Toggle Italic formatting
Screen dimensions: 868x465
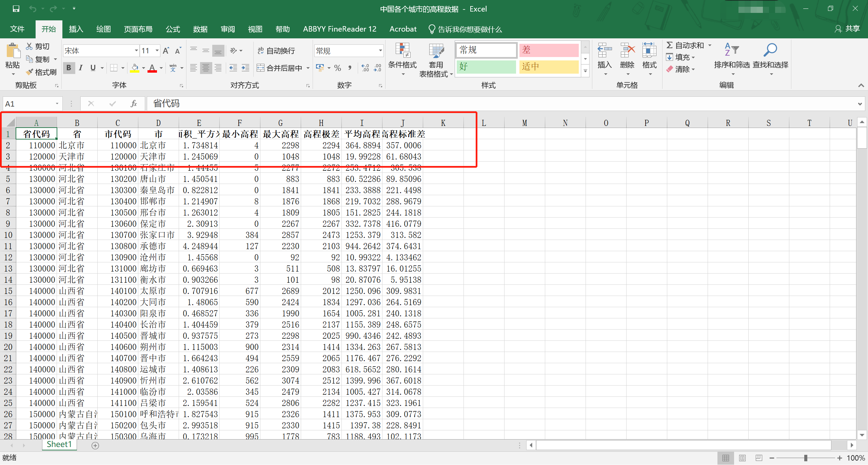coord(81,68)
